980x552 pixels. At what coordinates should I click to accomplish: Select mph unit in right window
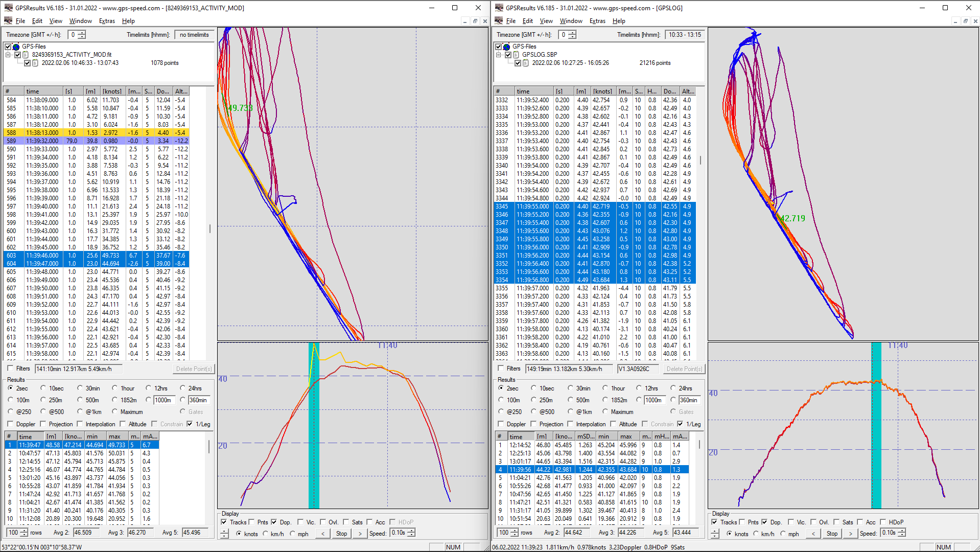782,534
